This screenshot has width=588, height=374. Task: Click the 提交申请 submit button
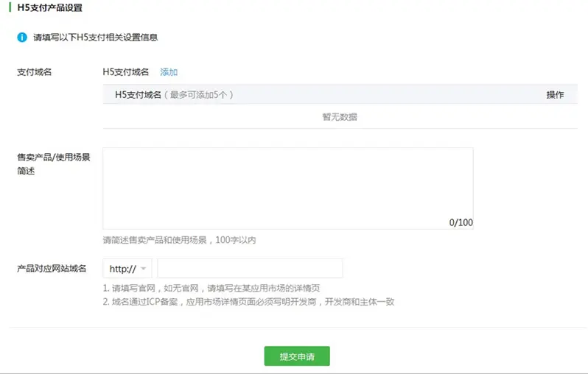(x=297, y=356)
